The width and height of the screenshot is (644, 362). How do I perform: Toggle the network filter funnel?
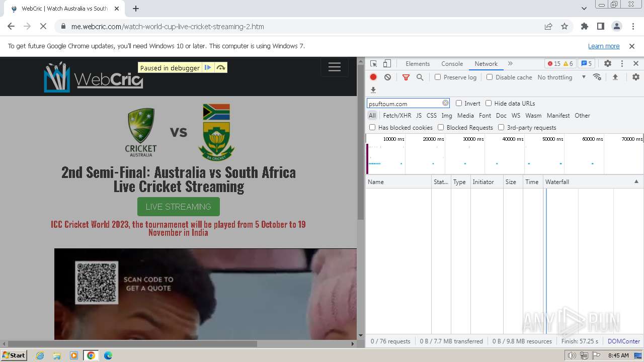click(406, 77)
